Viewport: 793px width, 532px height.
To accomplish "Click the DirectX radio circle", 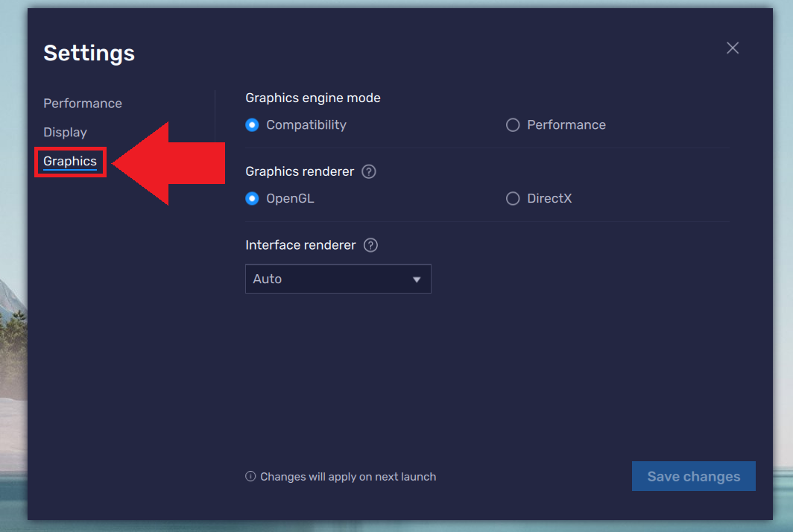I will coord(513,198).
